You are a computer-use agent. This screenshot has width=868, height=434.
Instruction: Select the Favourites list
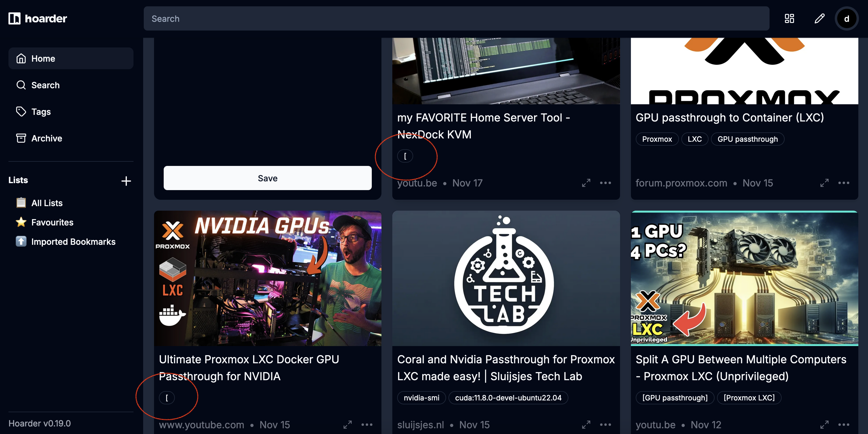coord(52,222)
